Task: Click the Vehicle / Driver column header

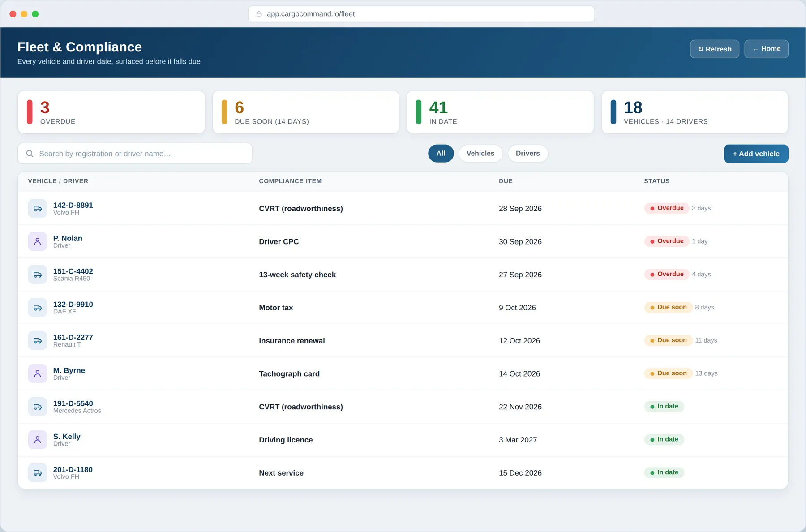Action: click(x=58, y=181)
